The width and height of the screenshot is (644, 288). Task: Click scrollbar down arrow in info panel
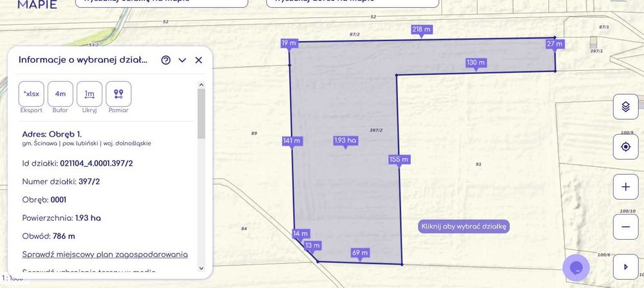(x=201, y=268)
